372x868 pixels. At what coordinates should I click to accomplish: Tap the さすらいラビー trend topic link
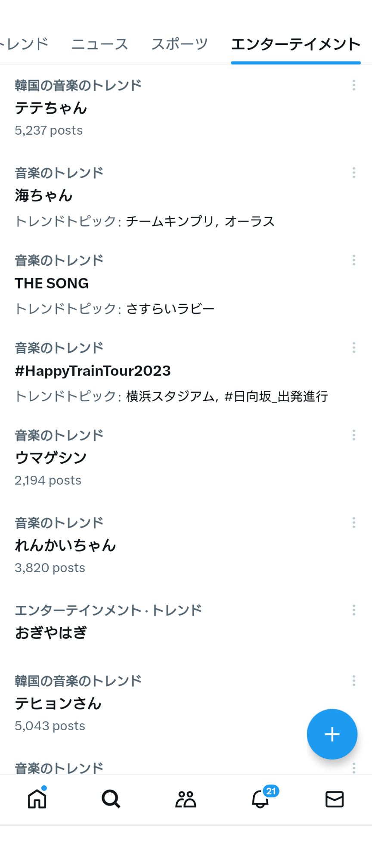170,309
